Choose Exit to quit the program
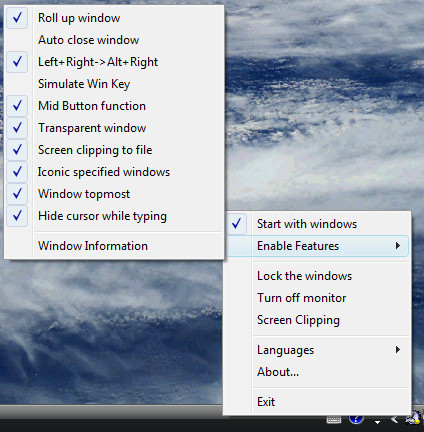 pyautogui.click(x=317, y=402)
